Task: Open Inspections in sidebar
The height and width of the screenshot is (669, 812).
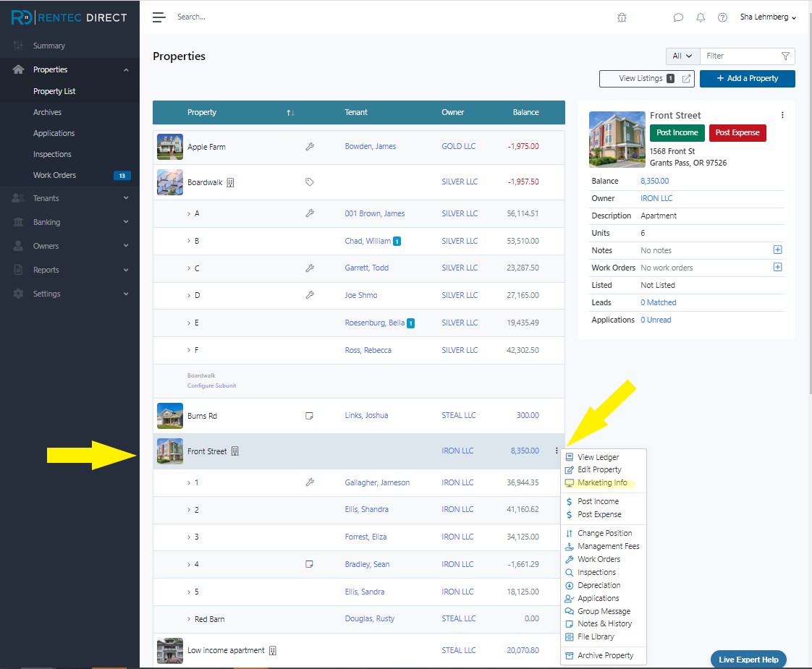Action: click(x=52, y=154)
